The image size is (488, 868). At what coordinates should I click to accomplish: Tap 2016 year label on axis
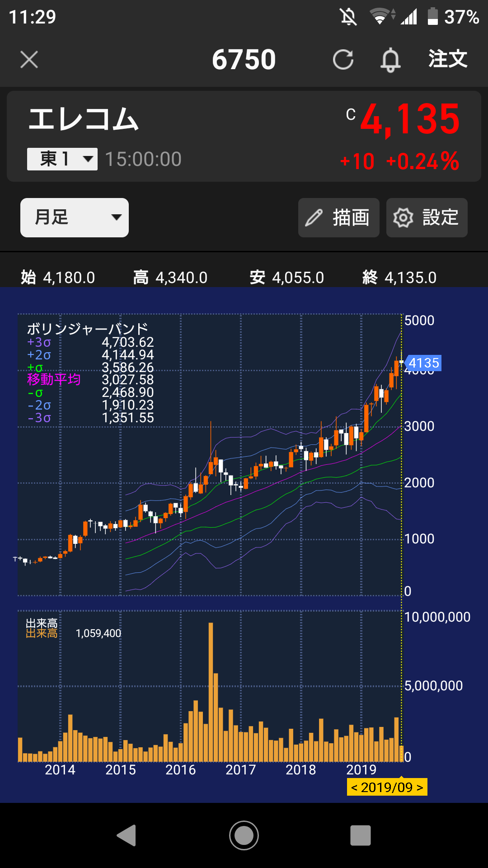(181, 770)
